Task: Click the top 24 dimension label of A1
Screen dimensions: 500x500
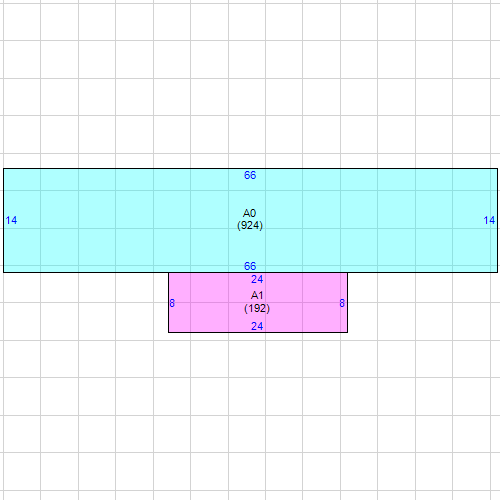Action: point(257,279)
